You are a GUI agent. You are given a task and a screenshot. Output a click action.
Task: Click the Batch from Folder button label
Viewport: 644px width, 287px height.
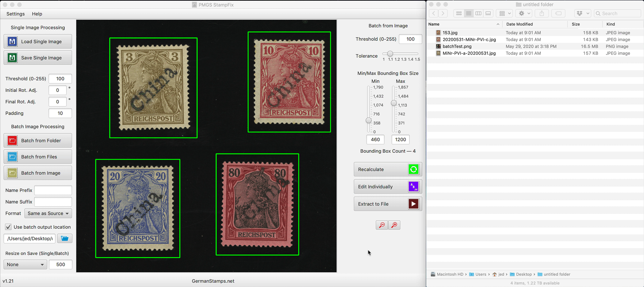(x=41, y=141)
